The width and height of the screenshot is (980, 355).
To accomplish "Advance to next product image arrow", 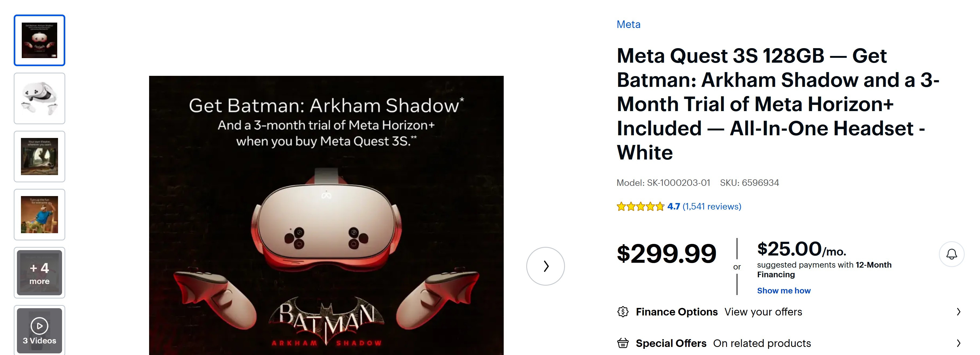I will click(x=545, y=266).
